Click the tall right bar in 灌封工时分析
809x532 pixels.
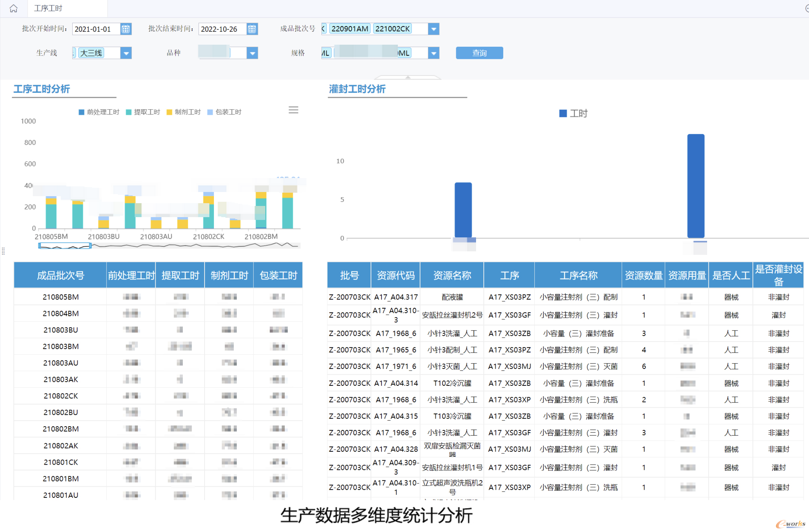pyautogui.click(x=696, y=186)
